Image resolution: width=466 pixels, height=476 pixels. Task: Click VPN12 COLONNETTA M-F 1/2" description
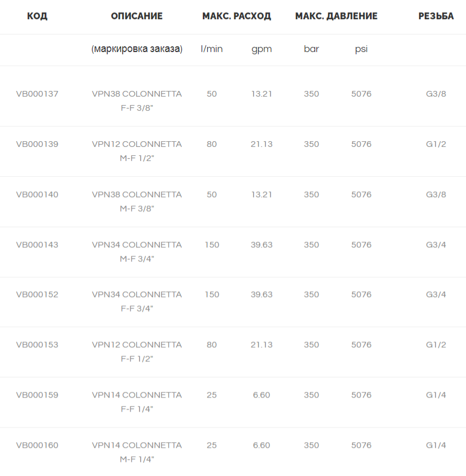pyautogui.click(x=137, y=151)
